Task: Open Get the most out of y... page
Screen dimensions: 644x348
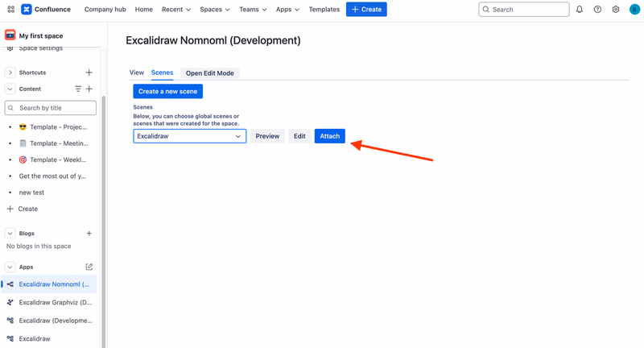Action: (52, 176)
